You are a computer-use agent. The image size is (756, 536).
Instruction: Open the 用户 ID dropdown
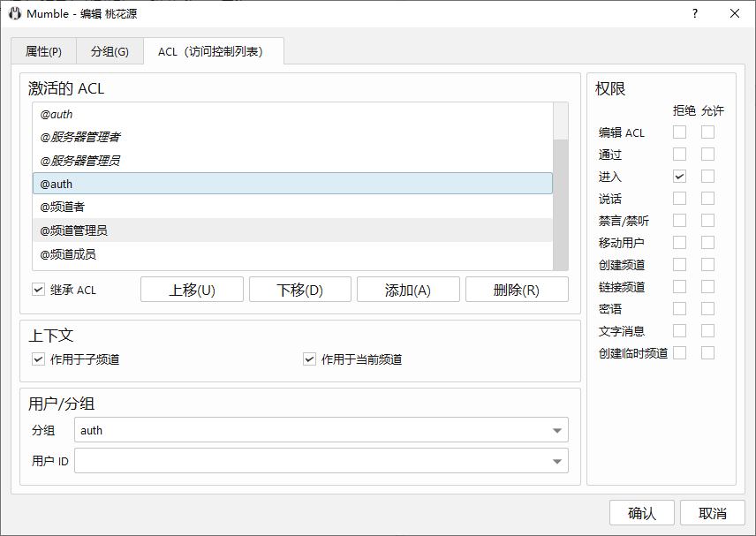(556, 461)
